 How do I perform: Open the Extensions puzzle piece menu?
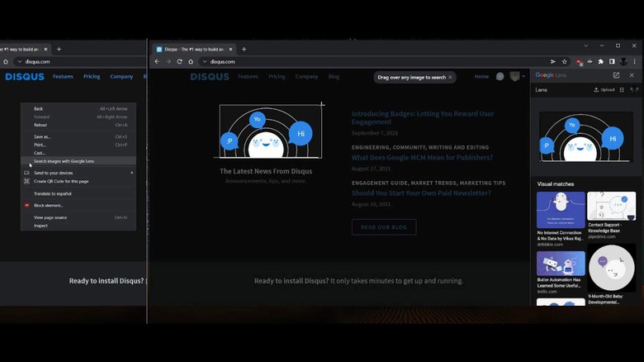point(601,61)
